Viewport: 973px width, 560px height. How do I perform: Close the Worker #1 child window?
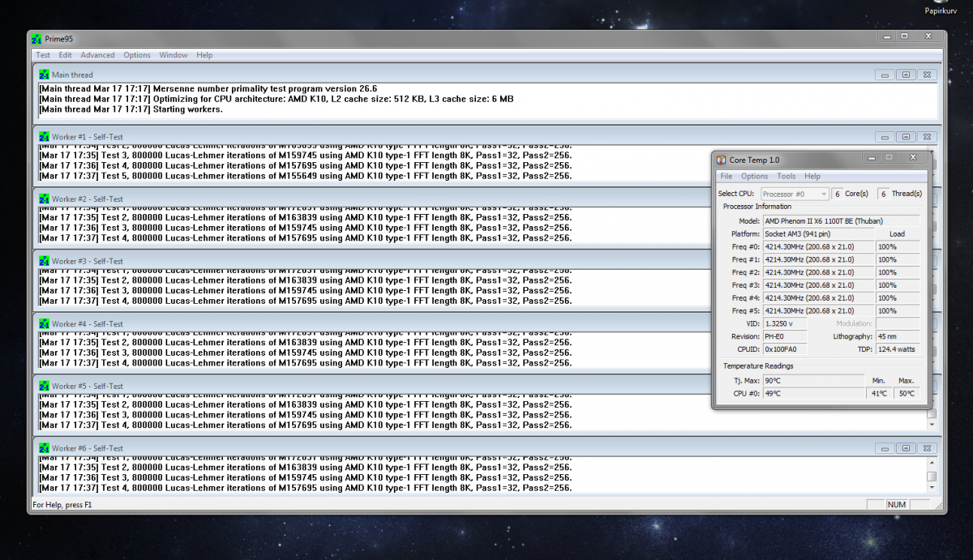pos(927,137)
